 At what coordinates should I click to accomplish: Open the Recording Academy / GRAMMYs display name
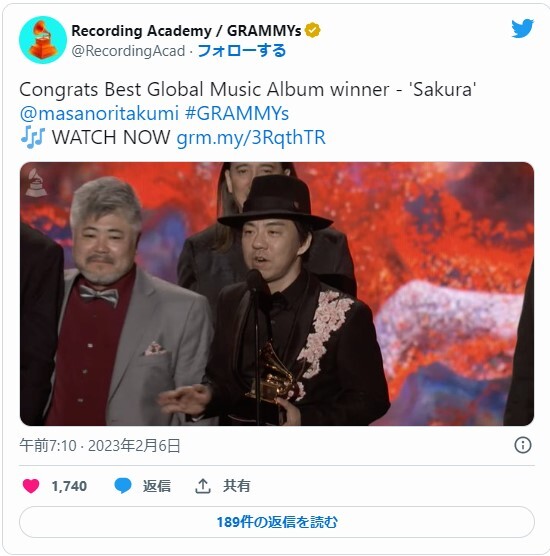point(186,31)
